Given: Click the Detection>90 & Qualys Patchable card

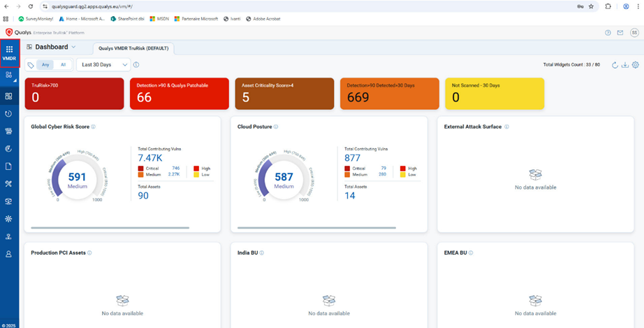Looking at the screenshot, I should (179, 94).
